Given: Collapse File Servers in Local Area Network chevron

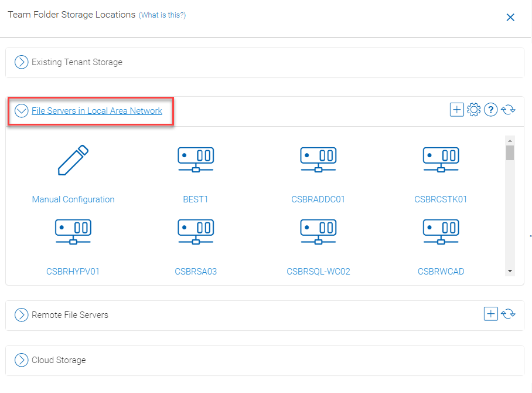Looking at the screenshot, I should coord(21,111).
